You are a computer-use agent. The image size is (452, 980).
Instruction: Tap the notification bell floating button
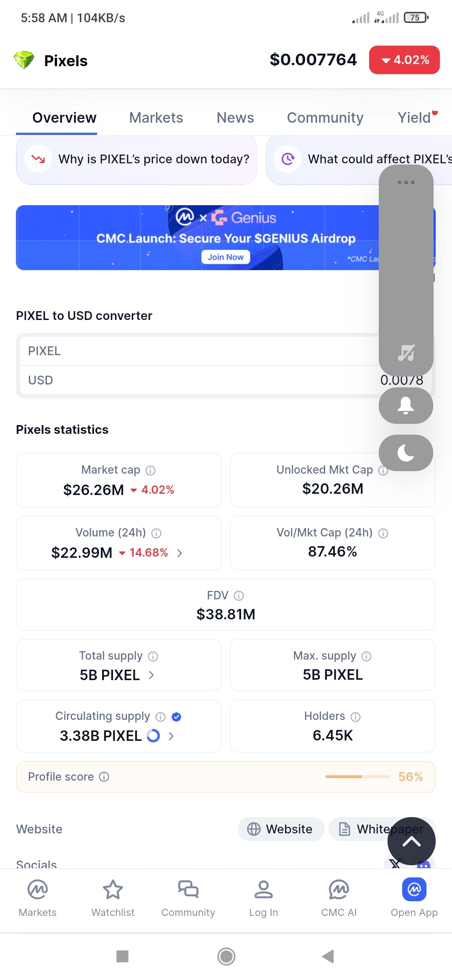tap(406, 405)
